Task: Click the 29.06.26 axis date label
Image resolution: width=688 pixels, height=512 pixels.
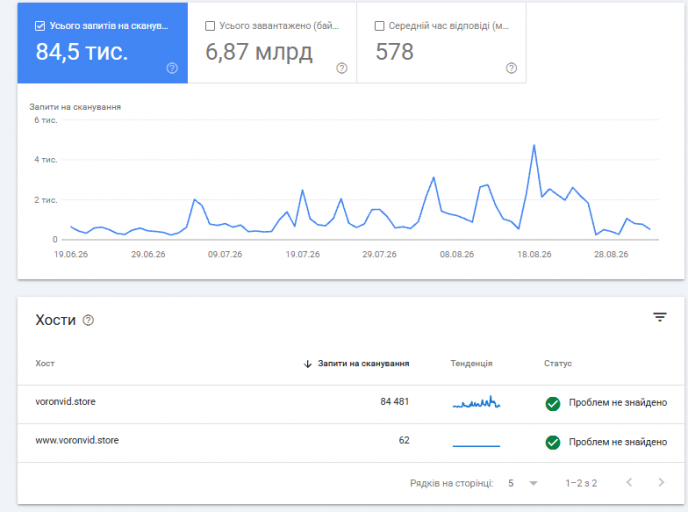Action: pyautogui.click(x=148, y=254)
